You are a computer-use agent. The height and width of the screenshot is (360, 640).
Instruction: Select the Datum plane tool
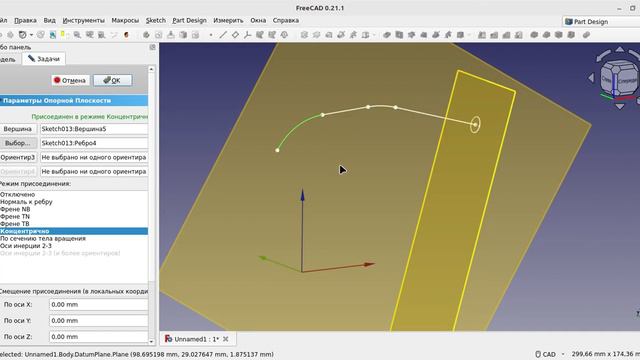point(235,35)
